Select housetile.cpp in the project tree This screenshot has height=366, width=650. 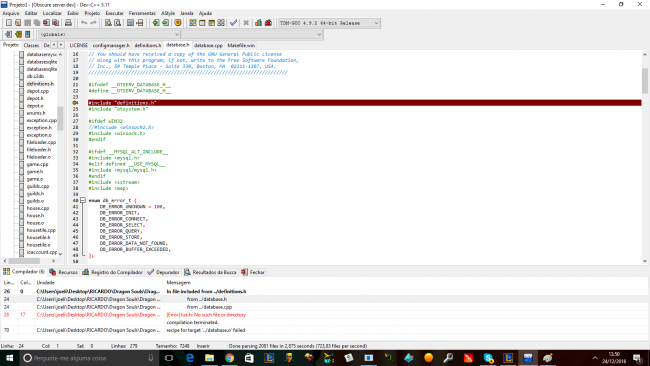point(41,230)
